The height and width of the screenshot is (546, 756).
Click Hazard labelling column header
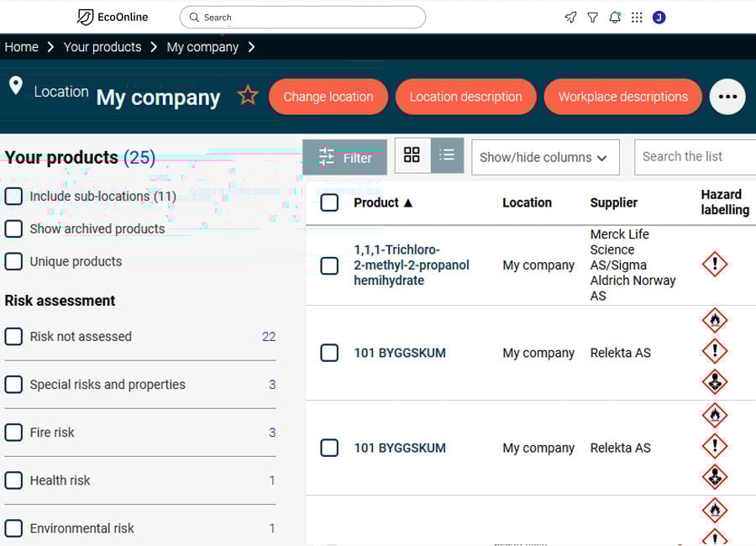(725, 202)
